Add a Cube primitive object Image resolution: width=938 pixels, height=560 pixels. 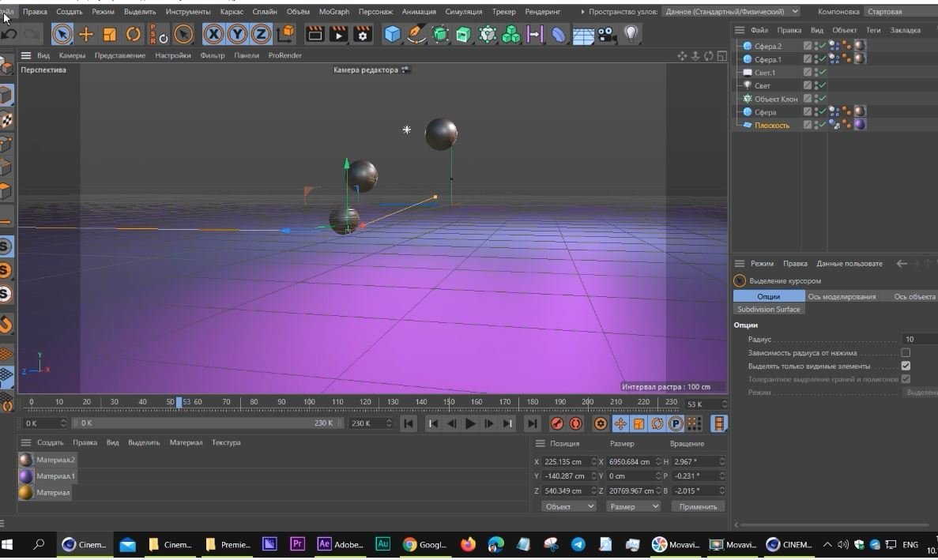click(x=393, y=34)
